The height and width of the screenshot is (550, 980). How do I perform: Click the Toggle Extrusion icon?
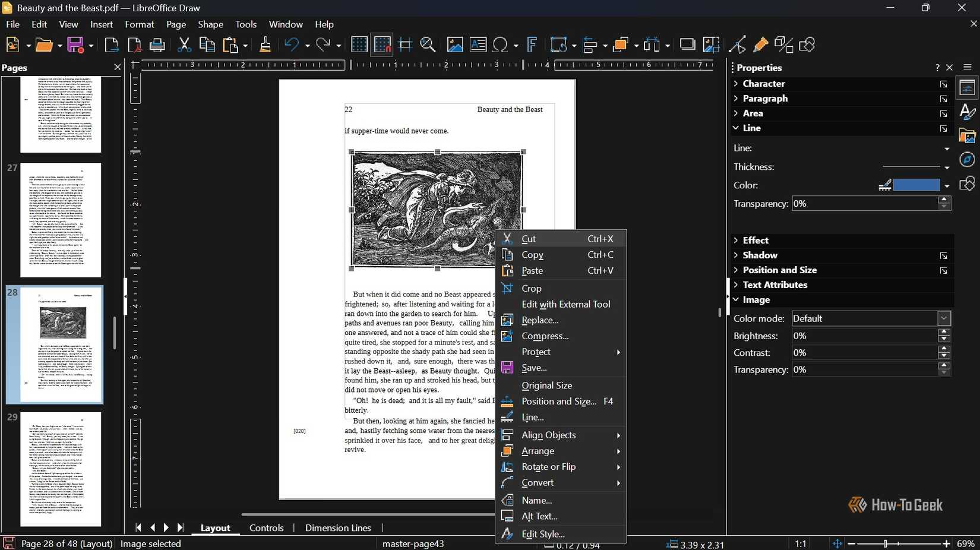click(783, 45)
